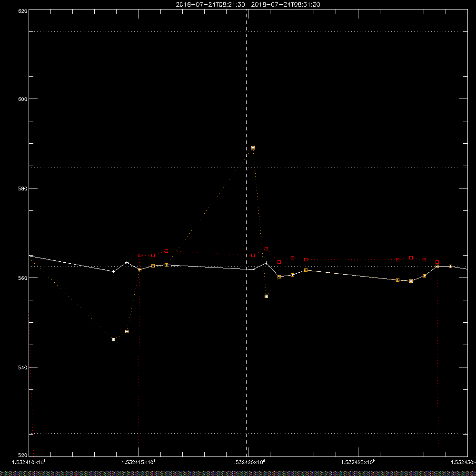The height and width of the screenshot is (476, 476).
Task: Click the 2018-07-24T08:31:30 timestamp in title
Action: [286, 5]
